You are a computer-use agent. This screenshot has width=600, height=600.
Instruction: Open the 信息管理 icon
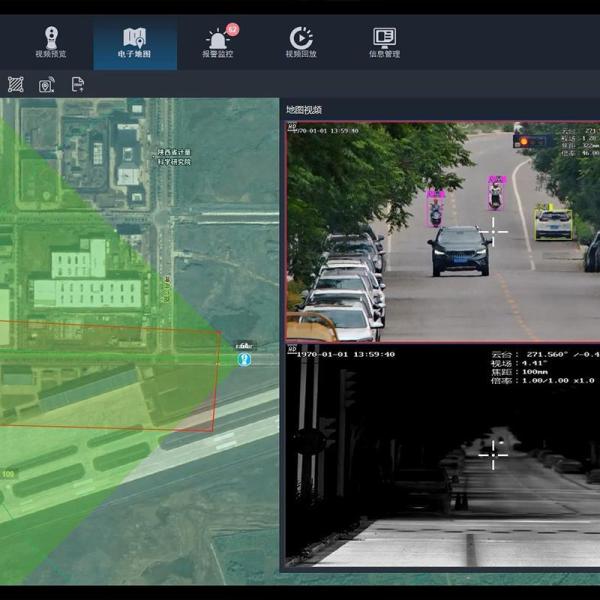pos(384,38)
